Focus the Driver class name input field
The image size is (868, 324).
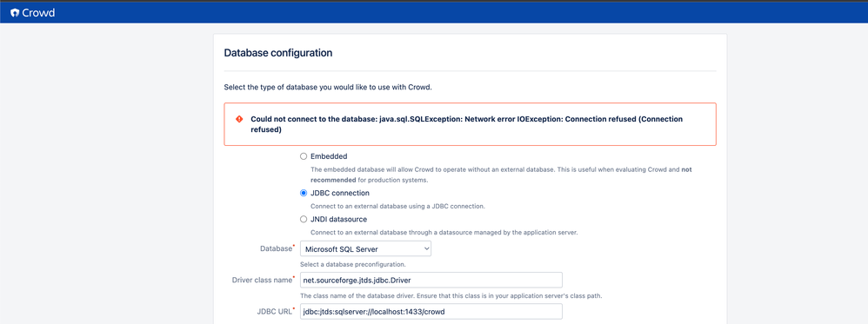(431, 280)
